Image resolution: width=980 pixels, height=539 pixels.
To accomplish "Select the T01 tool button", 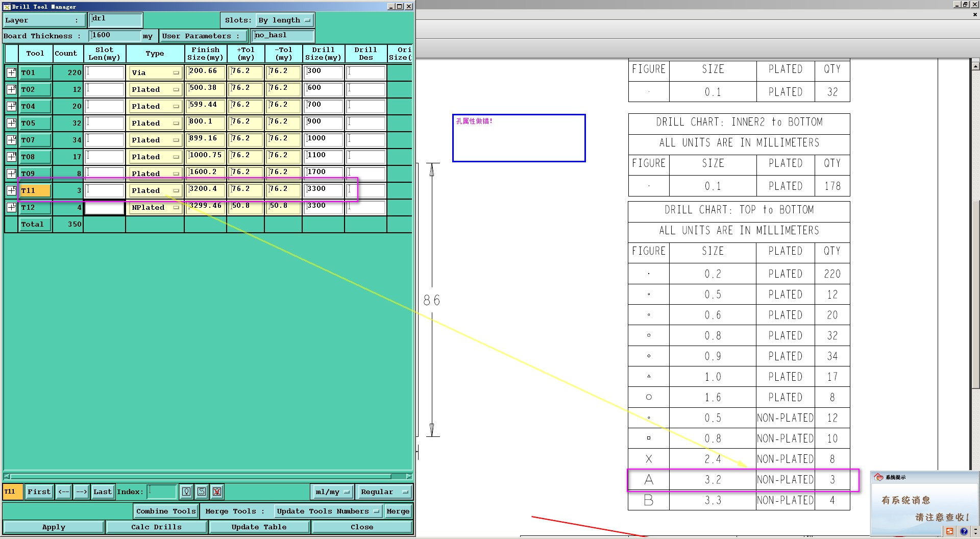I will [x=35, y=73].
